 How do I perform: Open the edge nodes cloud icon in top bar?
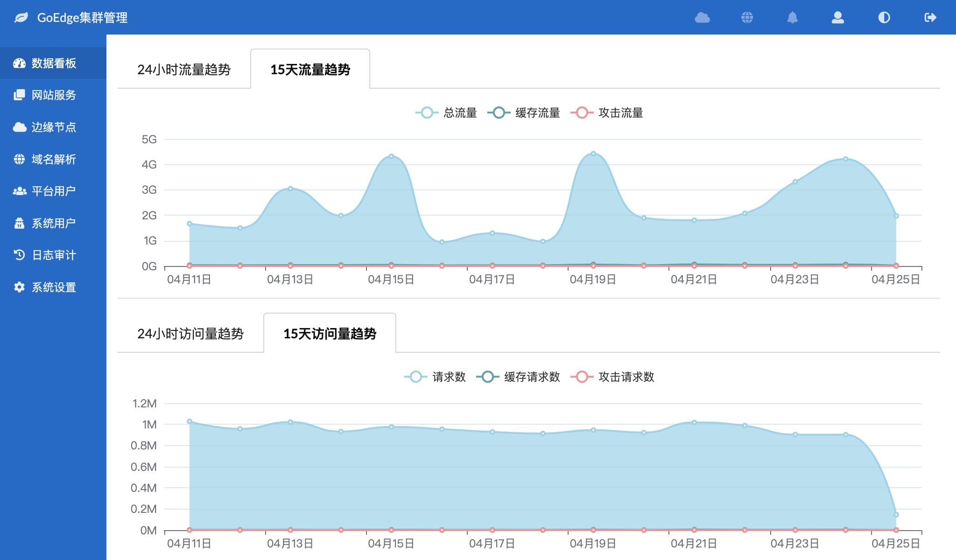(702, 18)
